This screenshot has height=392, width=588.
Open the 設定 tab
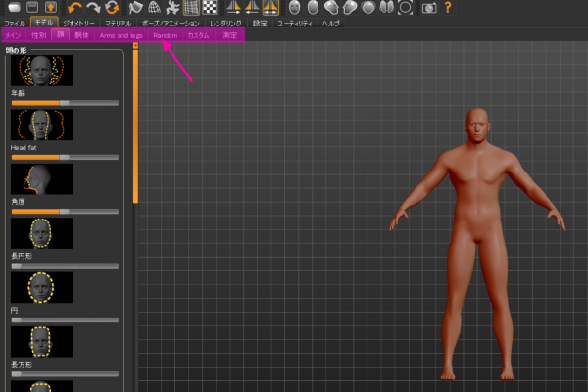coord(260,24)
